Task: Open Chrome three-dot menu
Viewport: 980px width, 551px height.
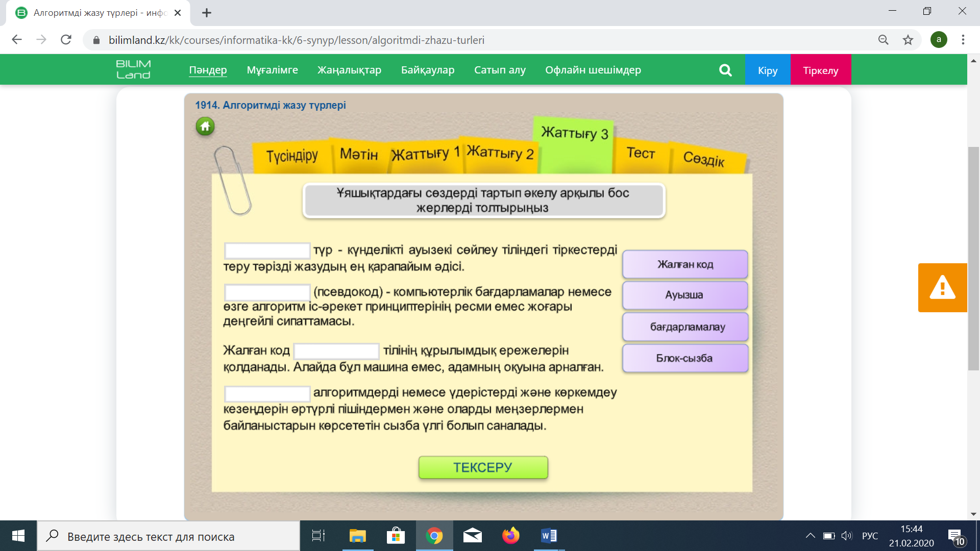Action: tap(963, 40)
